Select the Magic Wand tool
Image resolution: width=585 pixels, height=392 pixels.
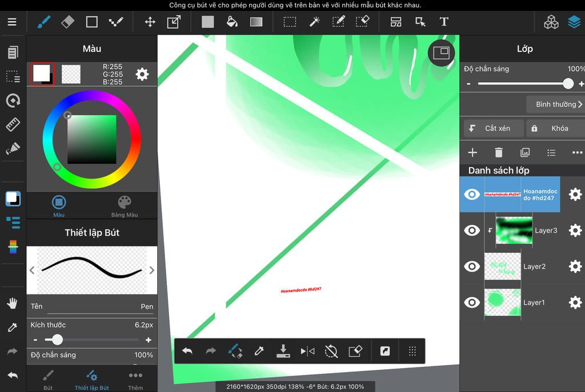pyautogui.click(x=314, y=22)
